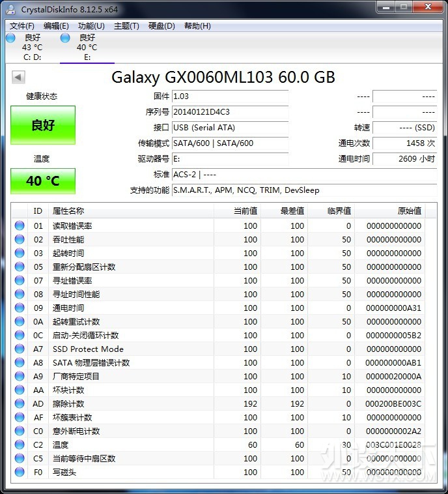
Task: Click status orb for AD 擦除计数
Action: 20,403
